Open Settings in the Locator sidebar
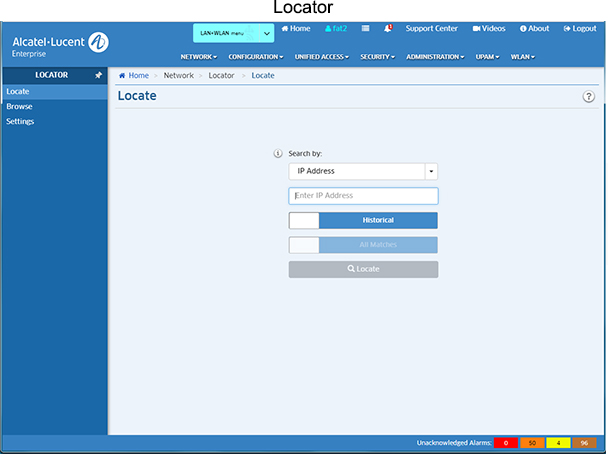608x454 pixels. [x=20, y=121]
